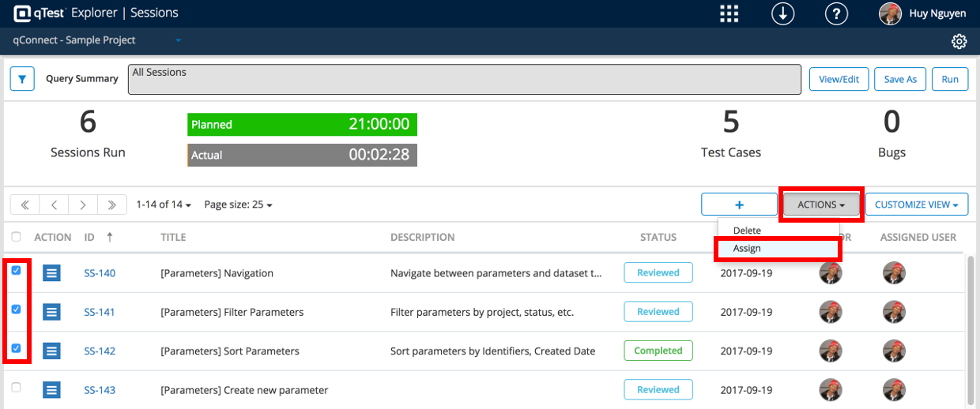980x409 pixels.
Task: Open the SS-141 session link
Action: click(100, 312)
